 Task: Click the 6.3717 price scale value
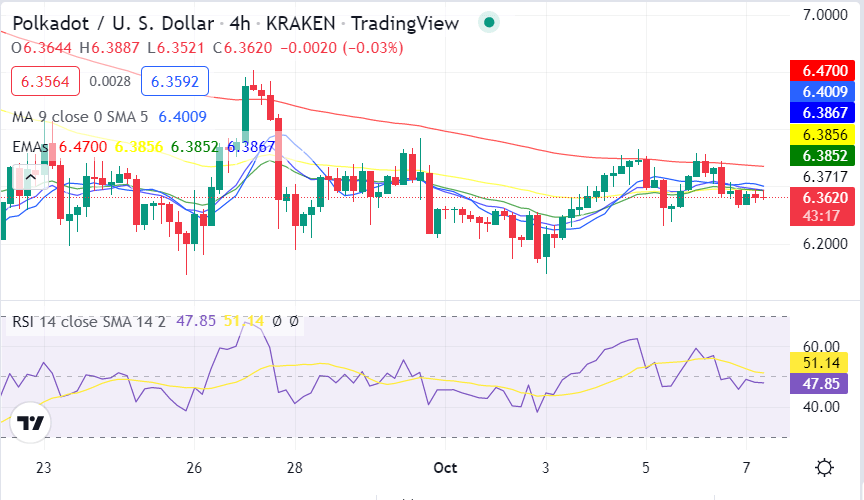pyautogui.click(x=825, y=177)
